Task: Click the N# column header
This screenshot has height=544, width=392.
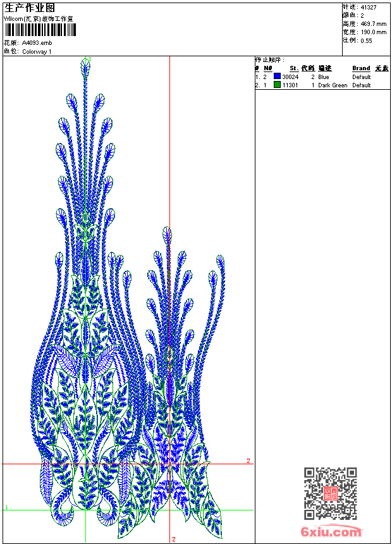Action: point(268,68)
